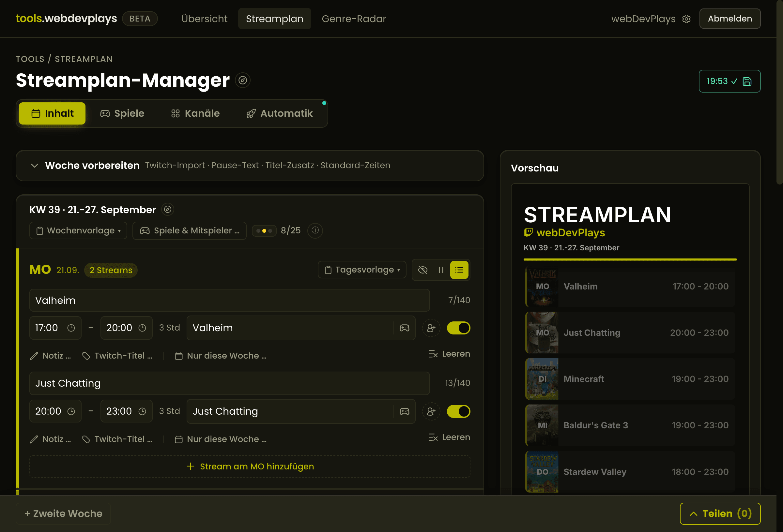Image resolution: width=783 pixels, height=532 pixels.
Task: Open settings gear next to webDevPlays
Action: (x=686, y=19)
